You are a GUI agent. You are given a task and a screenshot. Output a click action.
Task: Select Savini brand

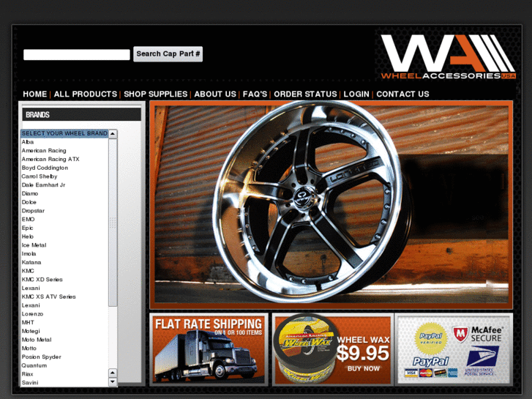pyautogui.click(x=64, y=383)
